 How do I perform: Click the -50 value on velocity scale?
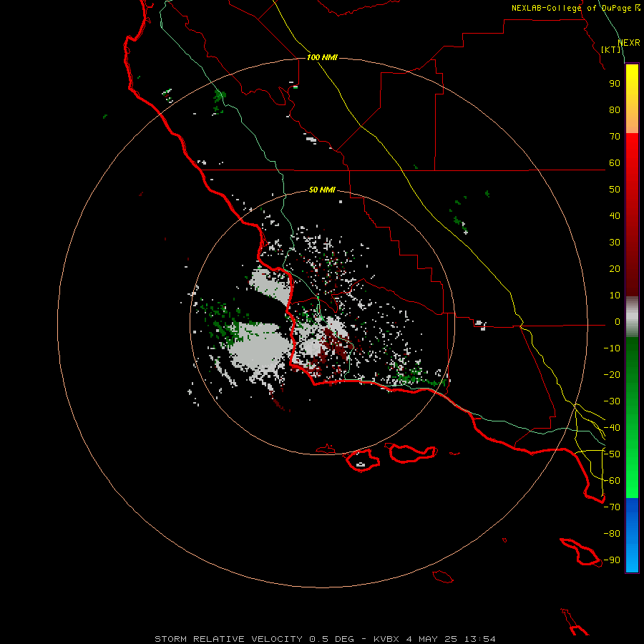point(612,454)
